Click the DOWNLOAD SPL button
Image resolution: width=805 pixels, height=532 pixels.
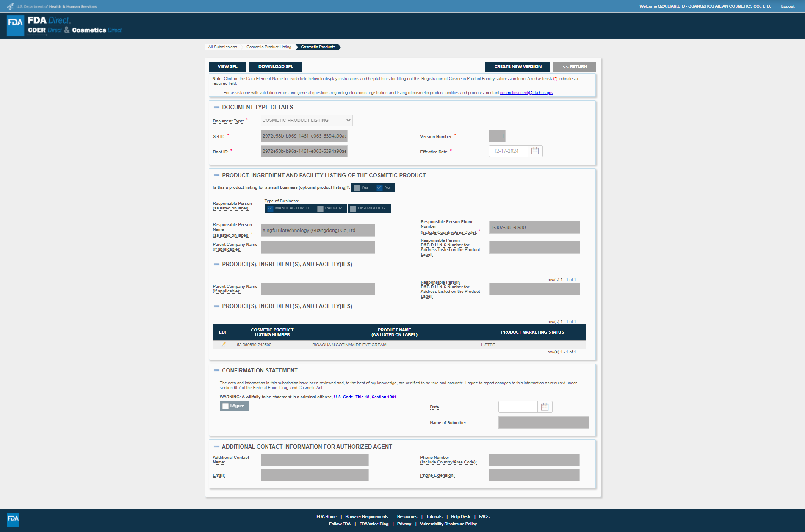[x=275, y=67]
